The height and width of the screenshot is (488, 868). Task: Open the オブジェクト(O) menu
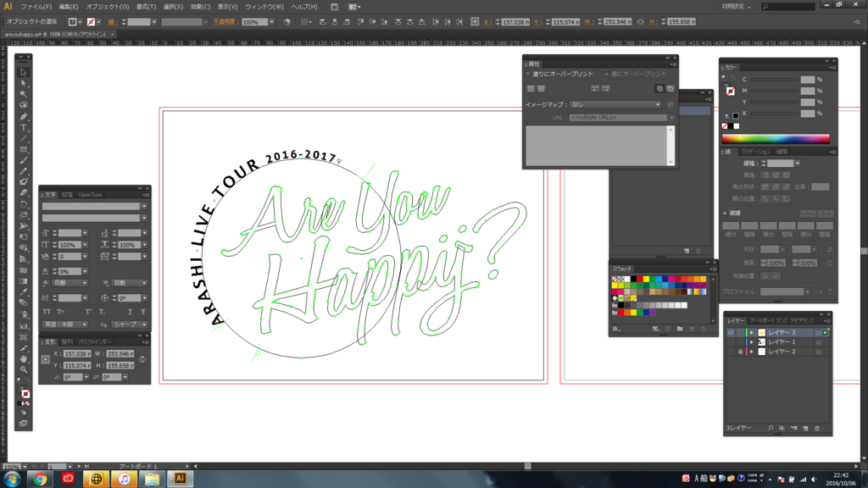108,7
